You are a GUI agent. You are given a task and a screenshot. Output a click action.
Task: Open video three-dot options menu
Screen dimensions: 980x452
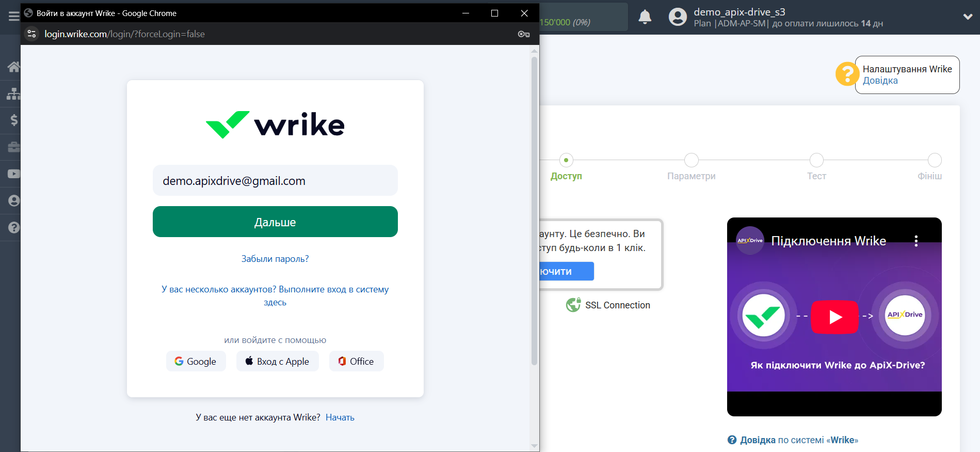coord(916,241)
